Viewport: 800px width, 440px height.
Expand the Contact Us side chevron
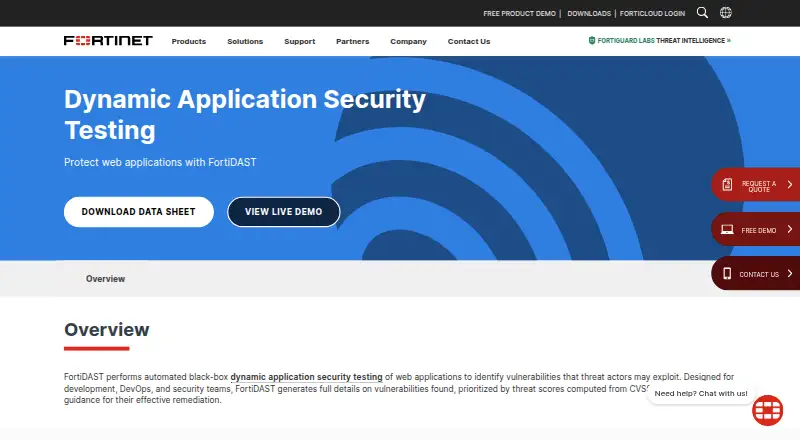pyautogui.click(x=790, y=274)
